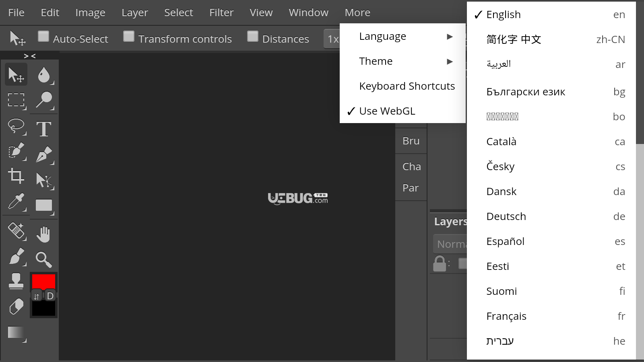Choose Hebrew (he) language
The image size is (644, 362).
551,341
